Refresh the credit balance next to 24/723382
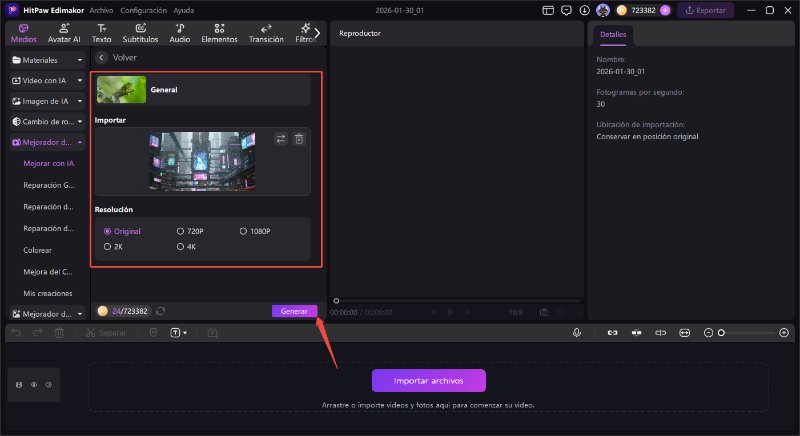This screenshot has height=436, width=800. (160, 311)
